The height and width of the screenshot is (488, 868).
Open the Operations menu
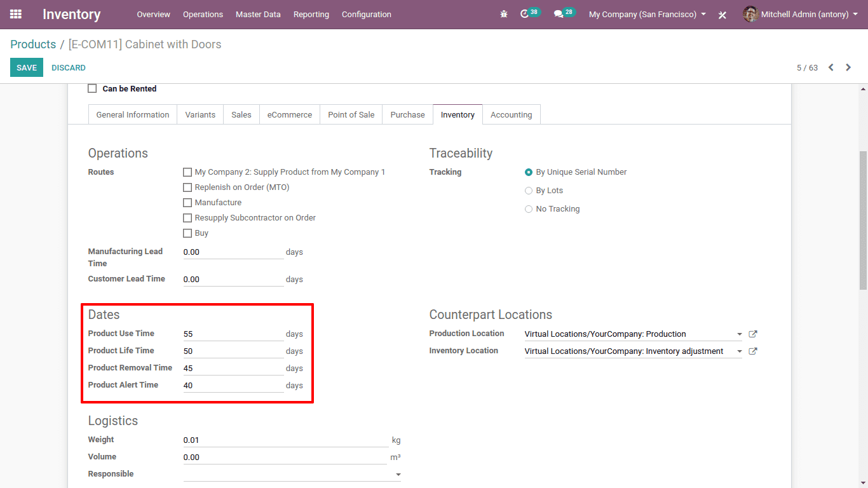203,14
